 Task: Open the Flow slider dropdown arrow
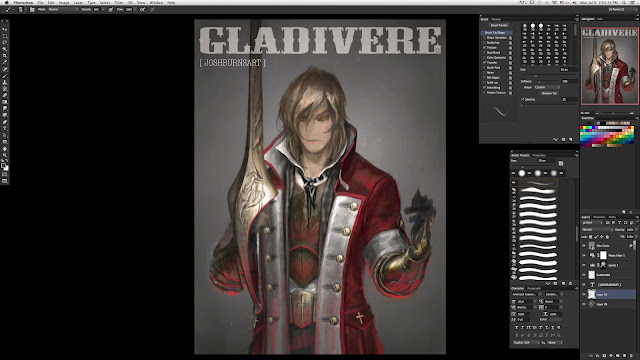tap(136, 9)
